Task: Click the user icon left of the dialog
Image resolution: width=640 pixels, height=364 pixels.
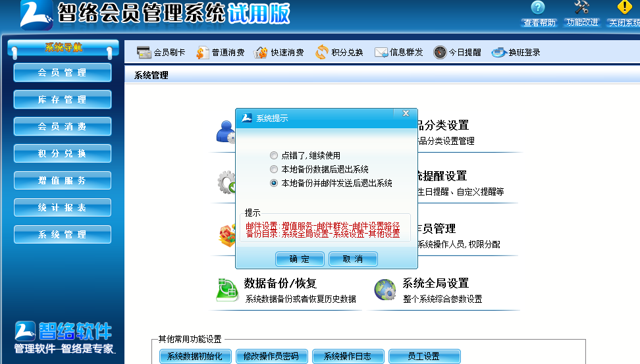Action: point(226,132)
